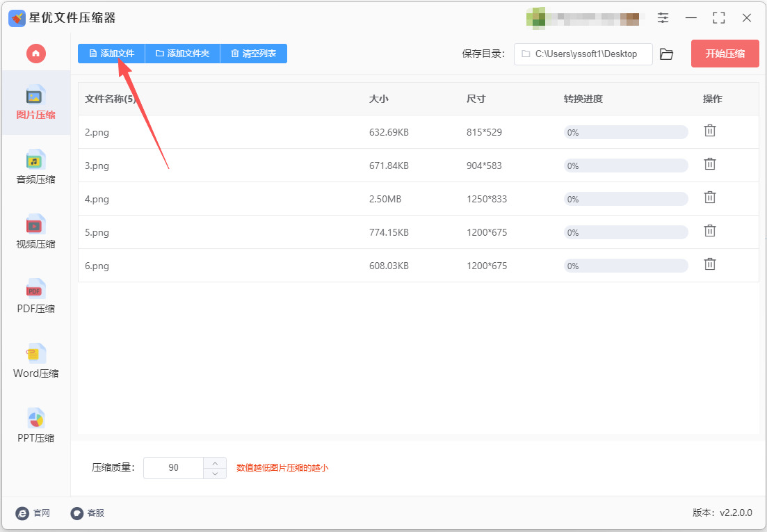The height and width of the screenshot is (532, 767).
Task: Click 添加文件夹 add folder button
Action: [x=182, y=54]
